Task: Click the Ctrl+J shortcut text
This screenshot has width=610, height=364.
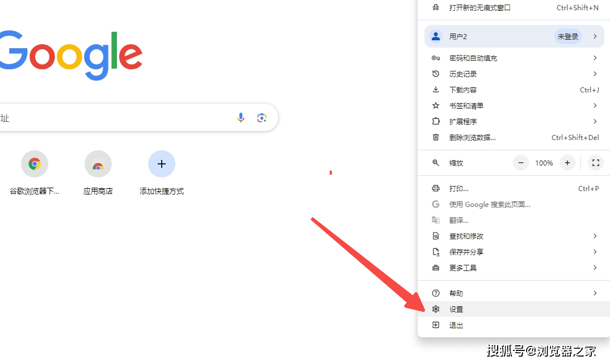Action: (x=590, y=90)
